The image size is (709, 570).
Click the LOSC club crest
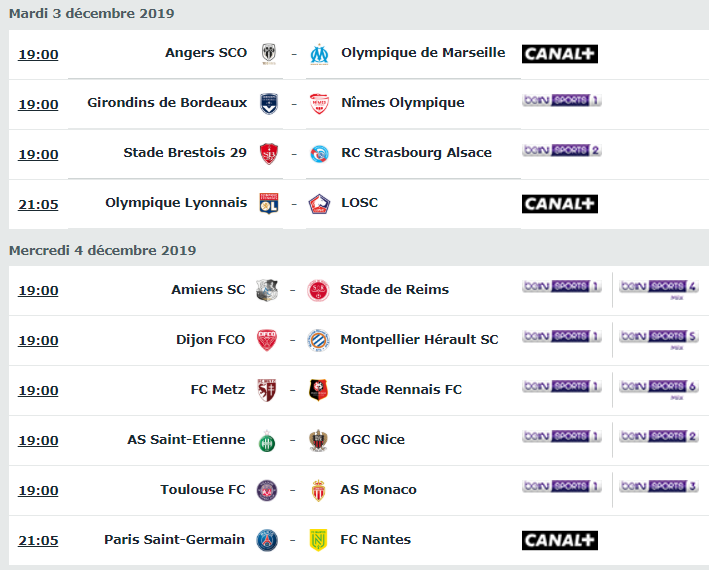coord(319,204)
